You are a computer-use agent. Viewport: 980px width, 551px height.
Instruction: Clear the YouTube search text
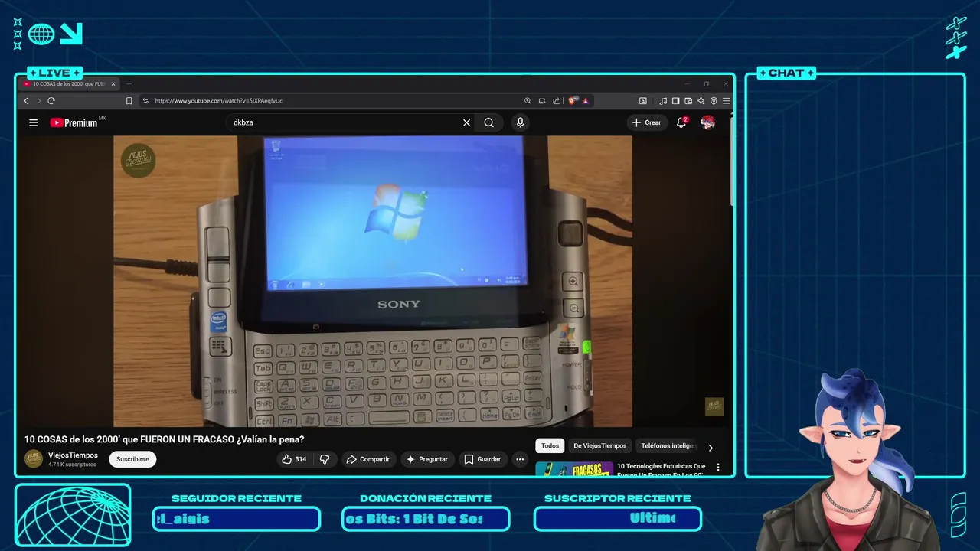(x=466, y=122)
